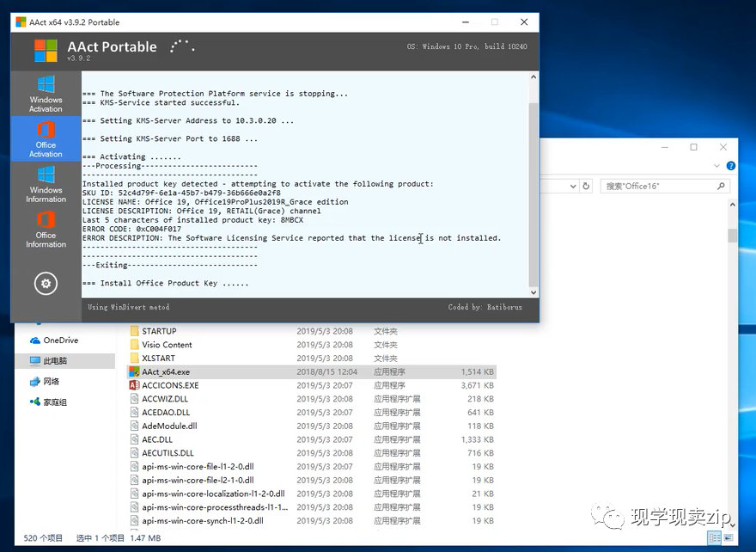Open 网络 in the navigation pane

pos(51,382)
